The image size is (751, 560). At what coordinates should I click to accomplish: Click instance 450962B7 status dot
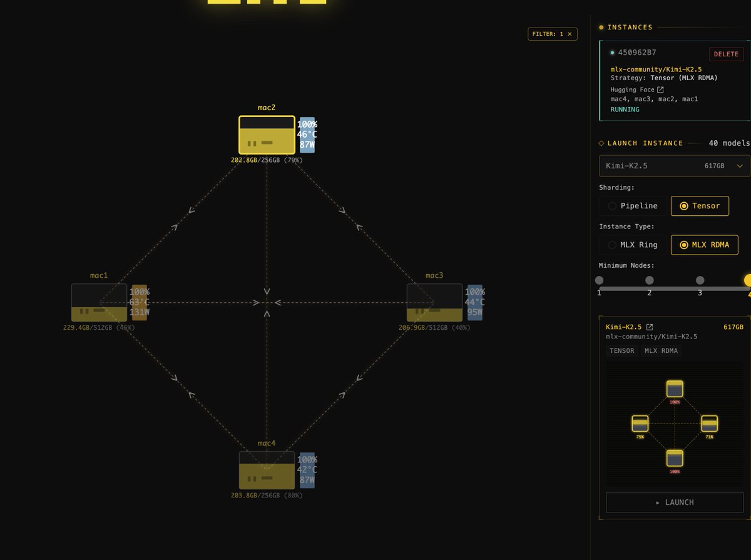tap(612, 53)
